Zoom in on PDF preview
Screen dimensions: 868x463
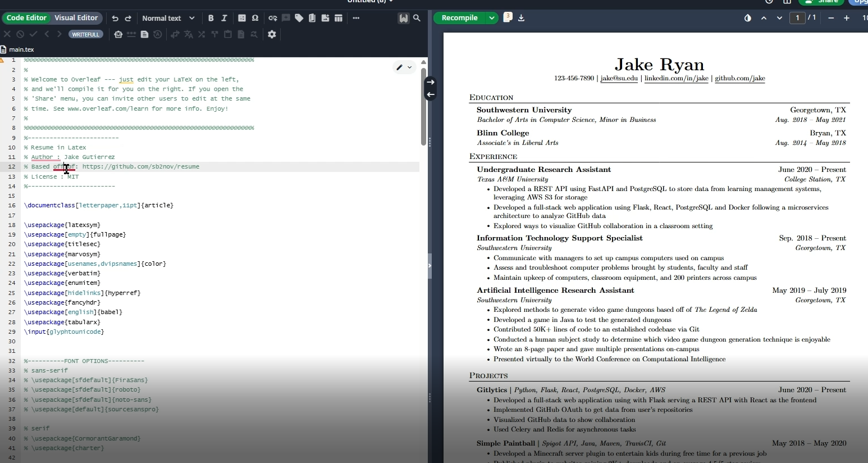pyautogui.click(x=847, y=18)
